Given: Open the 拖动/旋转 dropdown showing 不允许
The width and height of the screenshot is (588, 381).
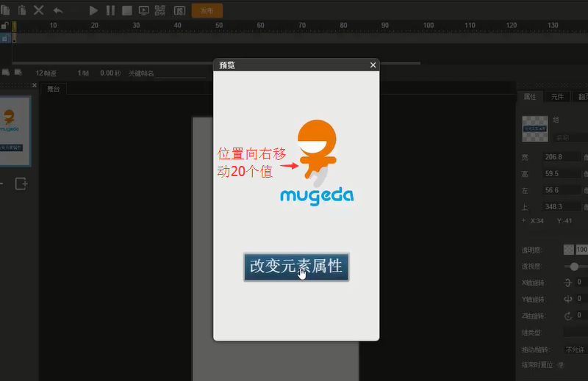Looking at the screenshot, I should [576, 349].
